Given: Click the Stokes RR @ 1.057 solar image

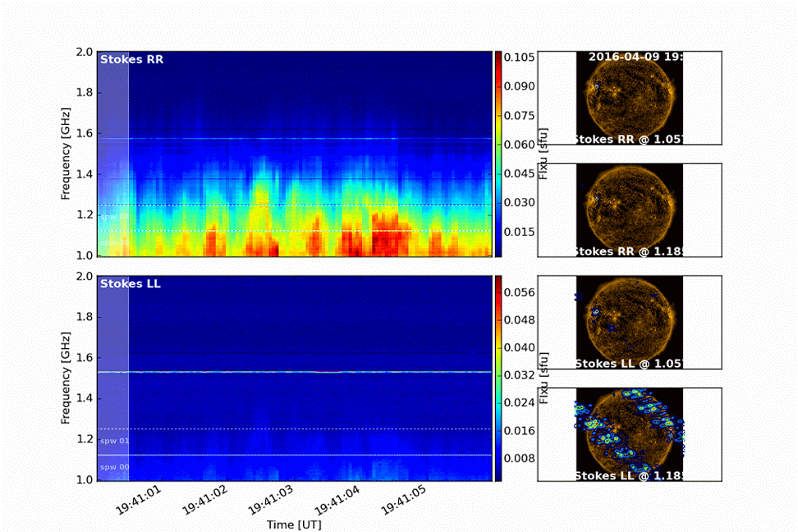Looking at the screenshot, I should tap(630, 97).
